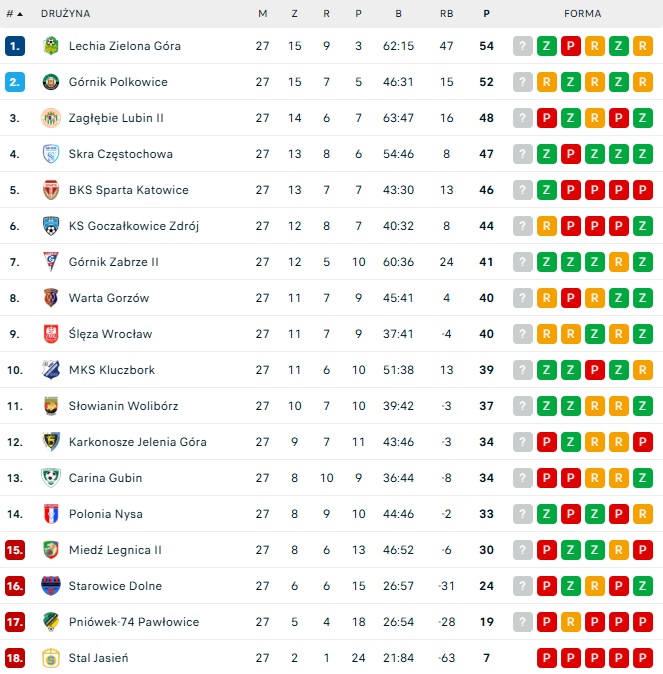663x674 pixels.
Task: Click the DRUŻYNA column header
Action: tap(65, 14)
